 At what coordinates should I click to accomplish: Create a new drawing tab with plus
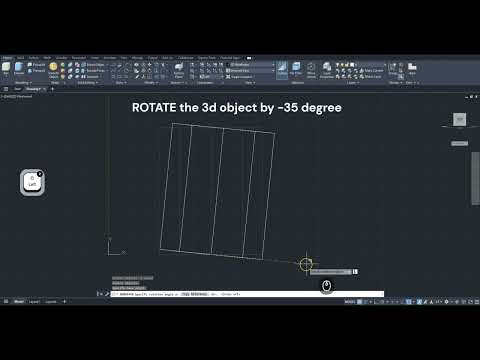coord(52,89)
